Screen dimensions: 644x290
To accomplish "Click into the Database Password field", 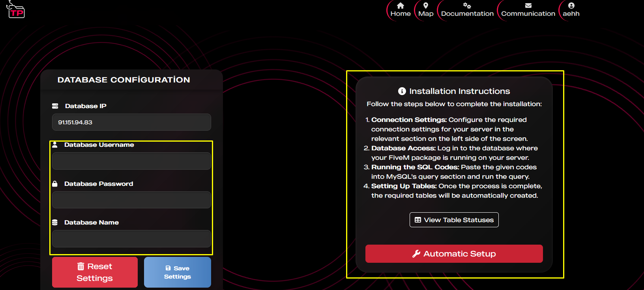I will click(x=131, y=200).
